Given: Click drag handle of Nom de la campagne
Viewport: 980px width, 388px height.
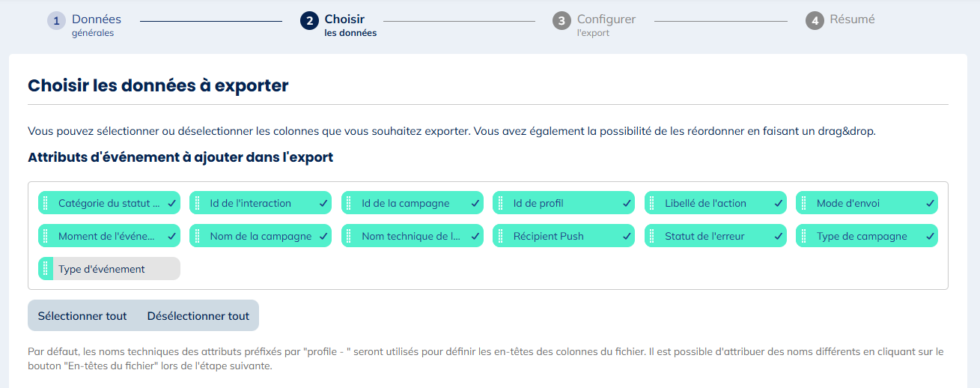Looking at the screenshot, I should [197, 236].
